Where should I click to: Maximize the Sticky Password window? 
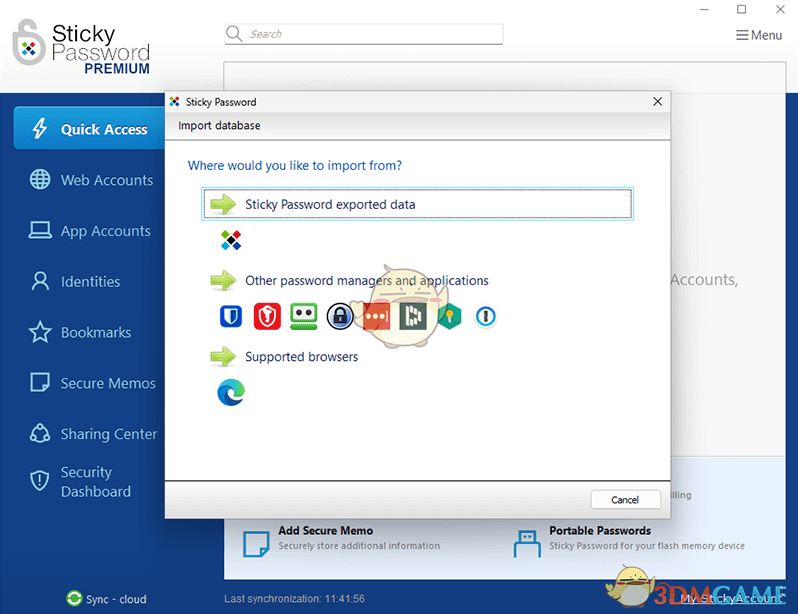tap(742, 9)
